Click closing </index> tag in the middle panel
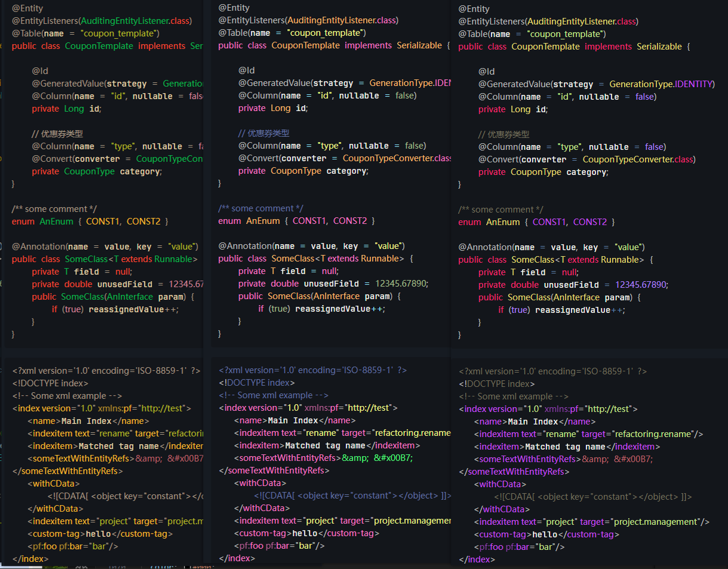The image size is (728, 569). 236,558
